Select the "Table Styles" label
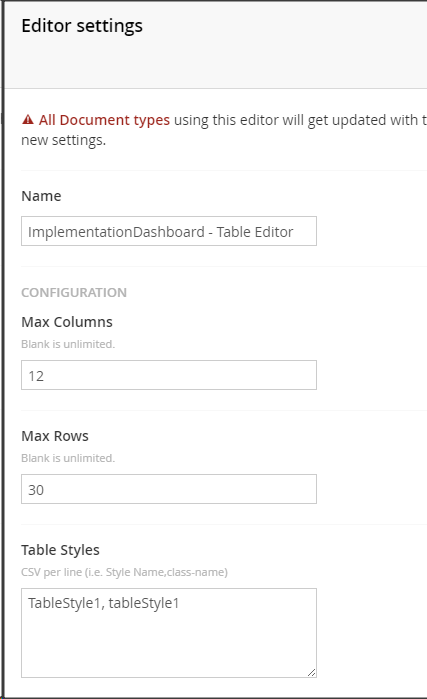The height and width of the screenshot is (699, 427). click(60, 550)
